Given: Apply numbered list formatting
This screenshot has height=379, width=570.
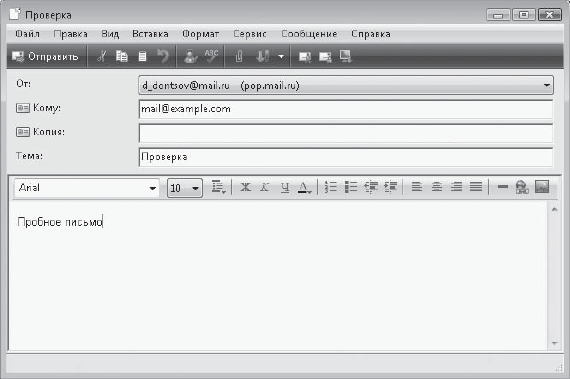Looking at the screenshot, I should [x=330, y=187].
